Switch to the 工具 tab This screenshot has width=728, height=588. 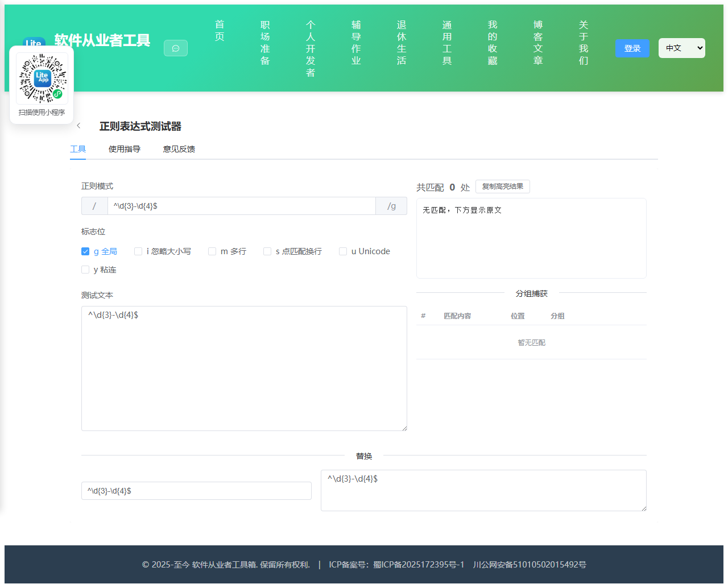78,149
